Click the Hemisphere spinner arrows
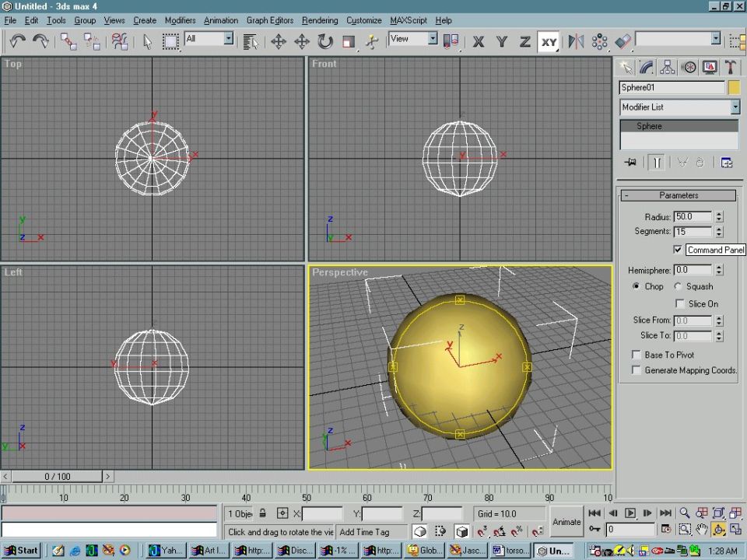 (x=719, y=270)
